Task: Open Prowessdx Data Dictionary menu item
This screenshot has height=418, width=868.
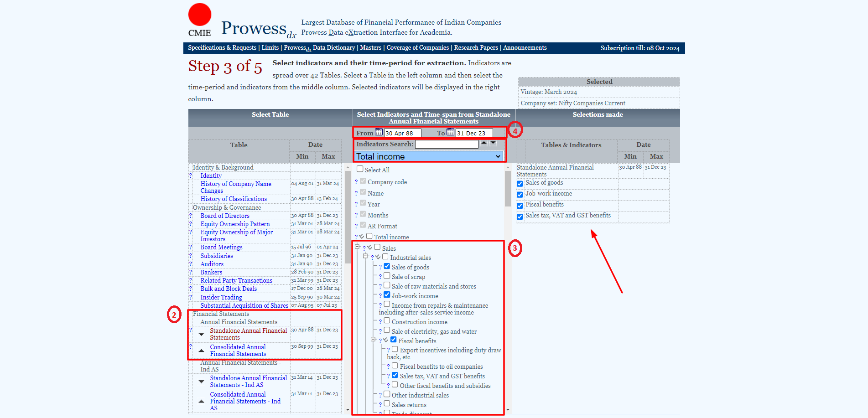Action: (319, 48)
